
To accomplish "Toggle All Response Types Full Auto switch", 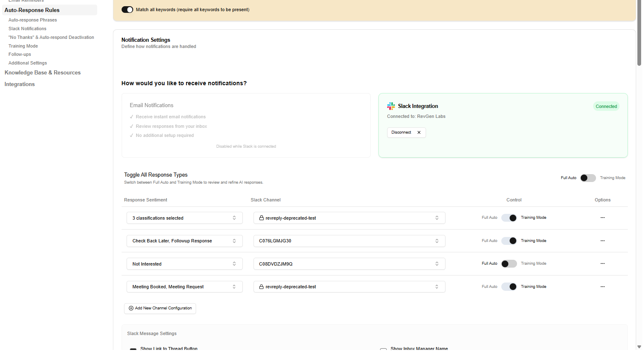I will point(588,178).
